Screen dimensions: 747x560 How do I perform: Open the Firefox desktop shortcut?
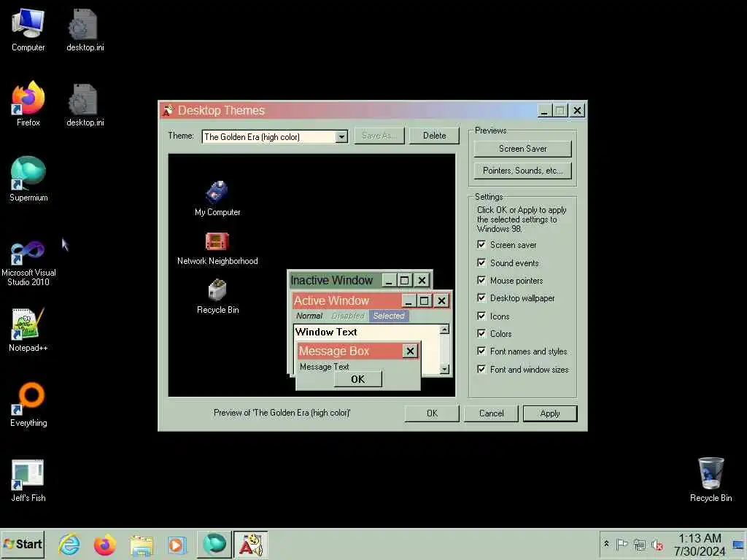[x=28, y=104]
